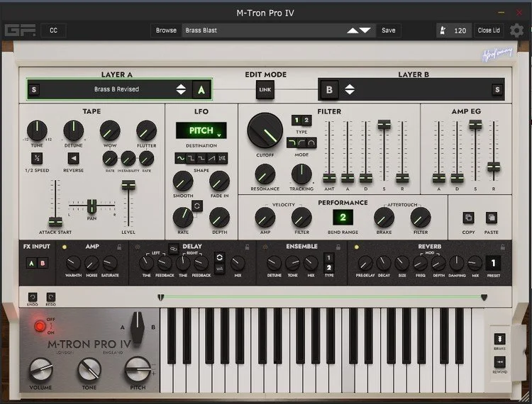Select the sine wave LFO shape
The image size is (532, 404).
[x=181, y=158]
